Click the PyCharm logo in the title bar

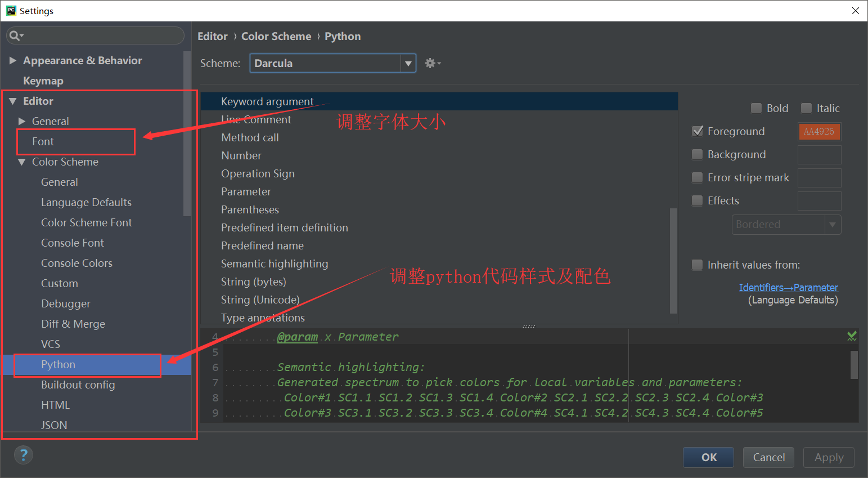pyautogui.click(x=10, y=10)
